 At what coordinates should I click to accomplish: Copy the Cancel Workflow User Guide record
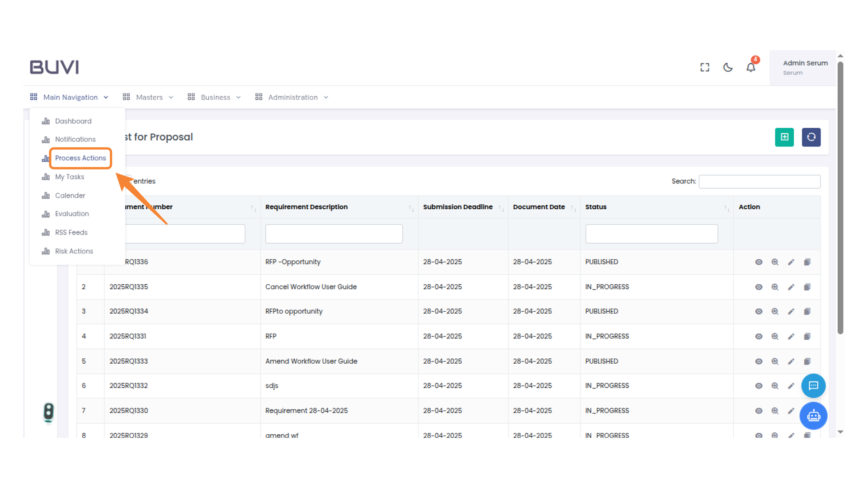click(x=807, y=287)
